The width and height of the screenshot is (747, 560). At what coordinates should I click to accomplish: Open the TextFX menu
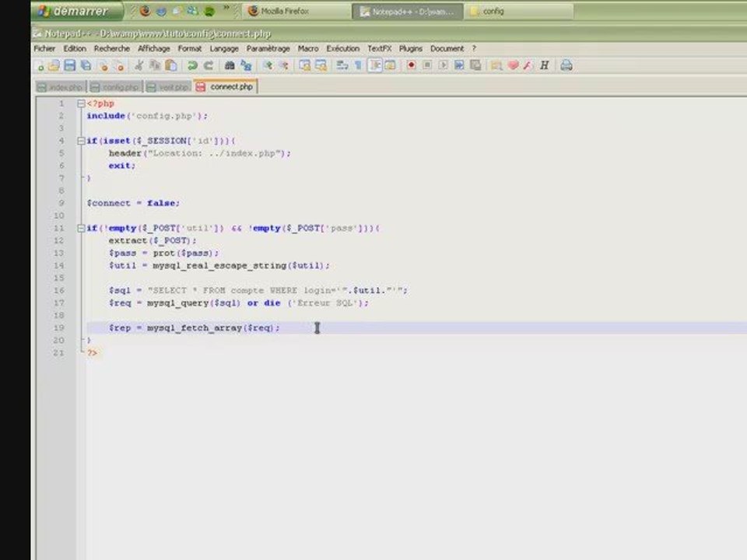[x=380, y=48]
